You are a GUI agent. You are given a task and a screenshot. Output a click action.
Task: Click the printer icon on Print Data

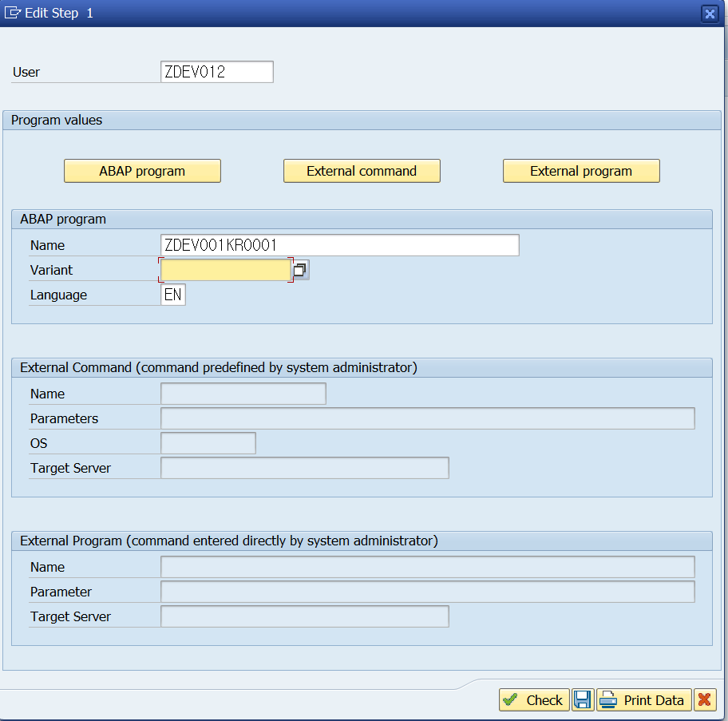(608, 699)
